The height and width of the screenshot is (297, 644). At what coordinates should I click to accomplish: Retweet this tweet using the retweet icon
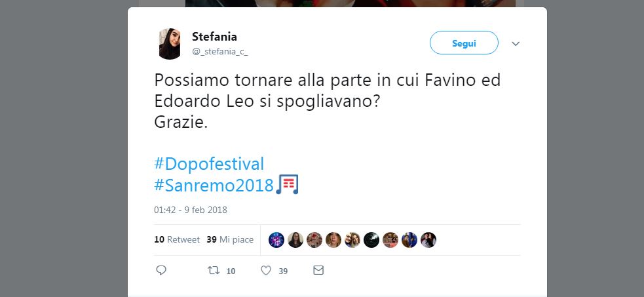tap(212, 270)
